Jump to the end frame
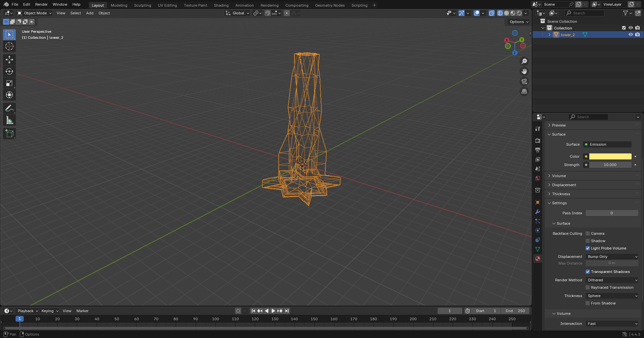 [x=287, y=311]
